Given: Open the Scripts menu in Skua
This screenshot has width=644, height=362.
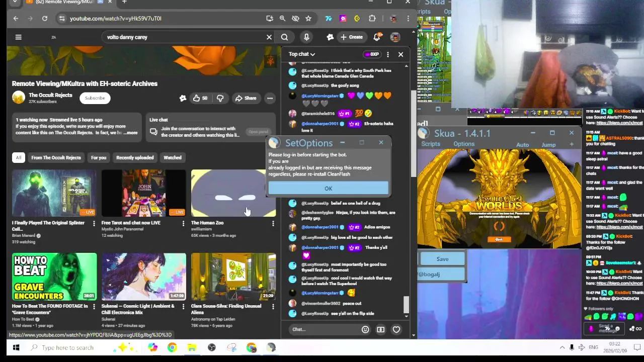Looking at the screenshot, I should tap(431, 144).
